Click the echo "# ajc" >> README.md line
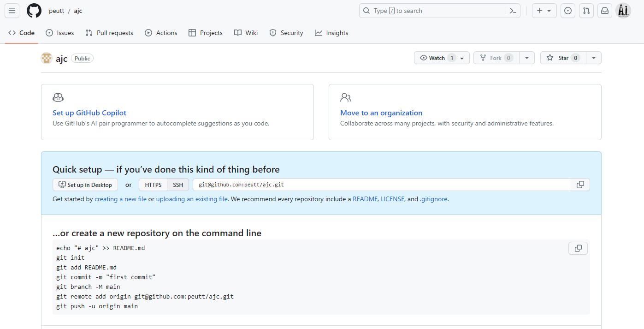 coord(100,248)
